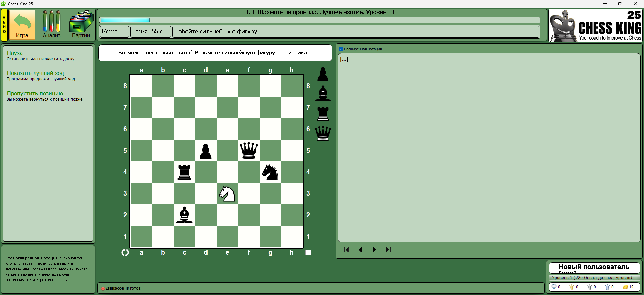Screen dimensions: 644x295
Task: Toggle the Расширенная нотация checkbox
Action: pyautogui.click(x=341, y=49)
